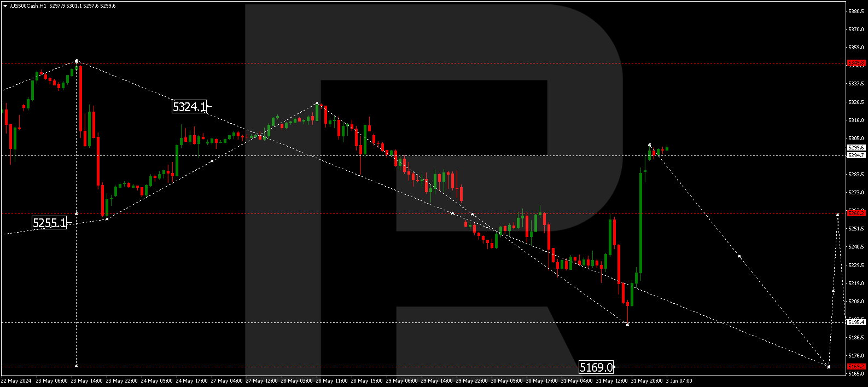Select the trendline anchor at the 23 May peak

76,60
